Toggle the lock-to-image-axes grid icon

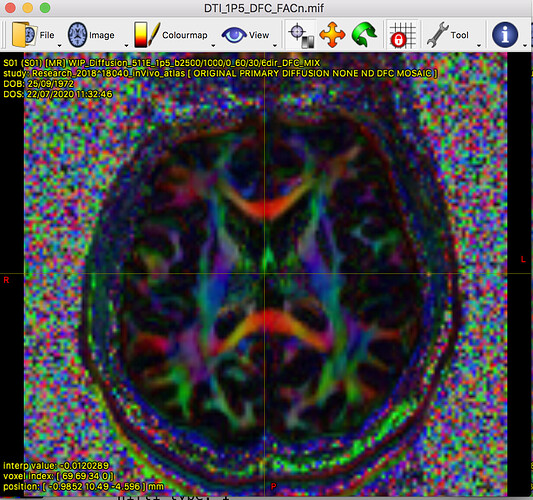click(402, 35)
